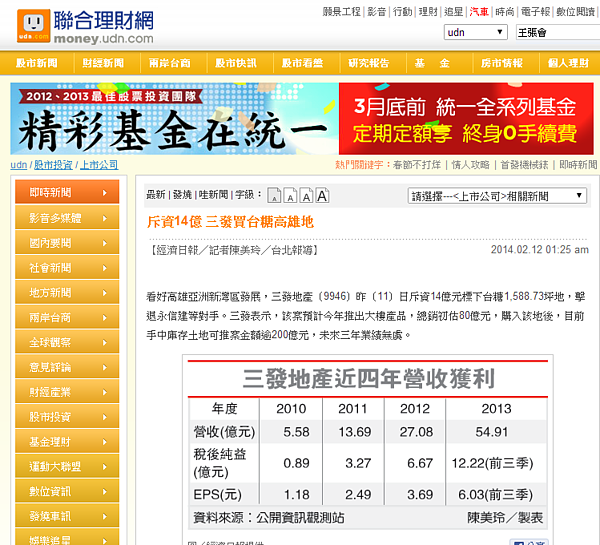This screenshot has width=600, height=545.
Task: Open the 運動大聯盟 sidebar menu
Action: click(x=67, y=466)
